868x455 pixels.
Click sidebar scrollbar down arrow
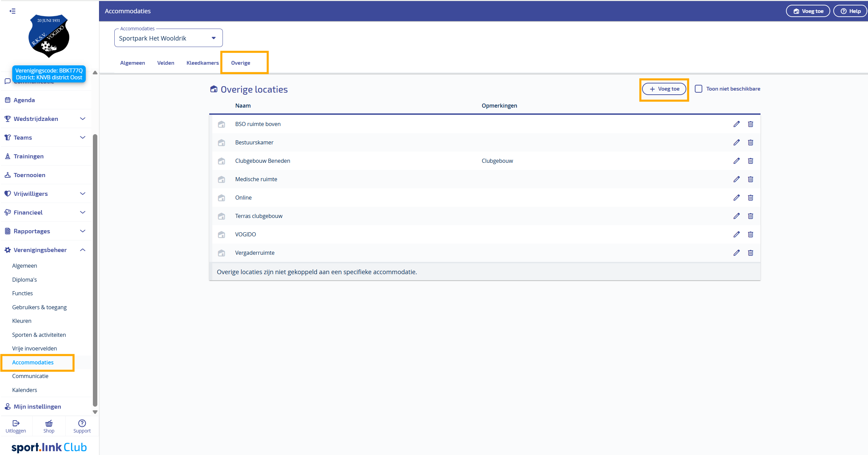[95, 412]
